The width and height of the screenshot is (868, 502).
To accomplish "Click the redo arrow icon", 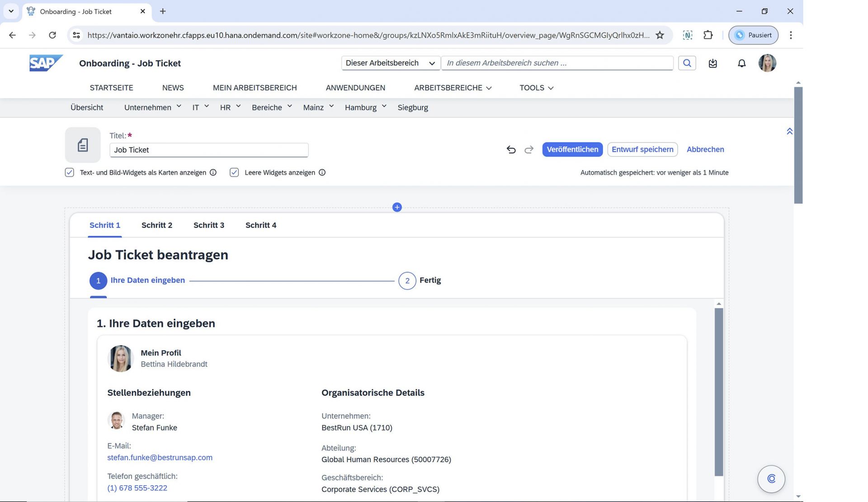I will click(x=529, y=150).
